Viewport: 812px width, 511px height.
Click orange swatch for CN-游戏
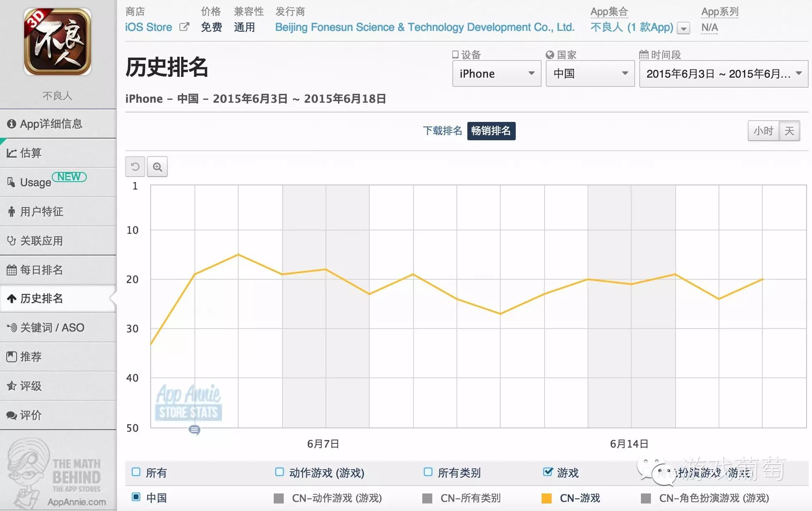[x=547, y=498]
